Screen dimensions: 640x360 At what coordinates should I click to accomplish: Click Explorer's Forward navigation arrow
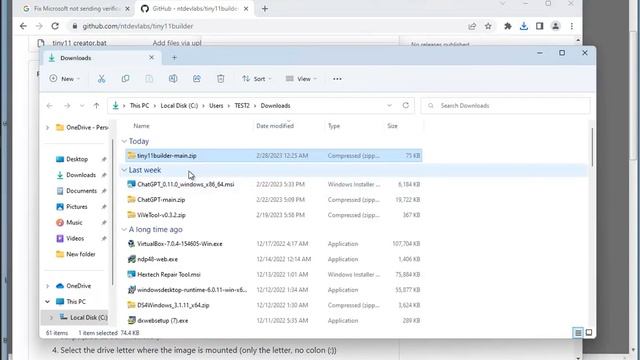click(67, 106)
